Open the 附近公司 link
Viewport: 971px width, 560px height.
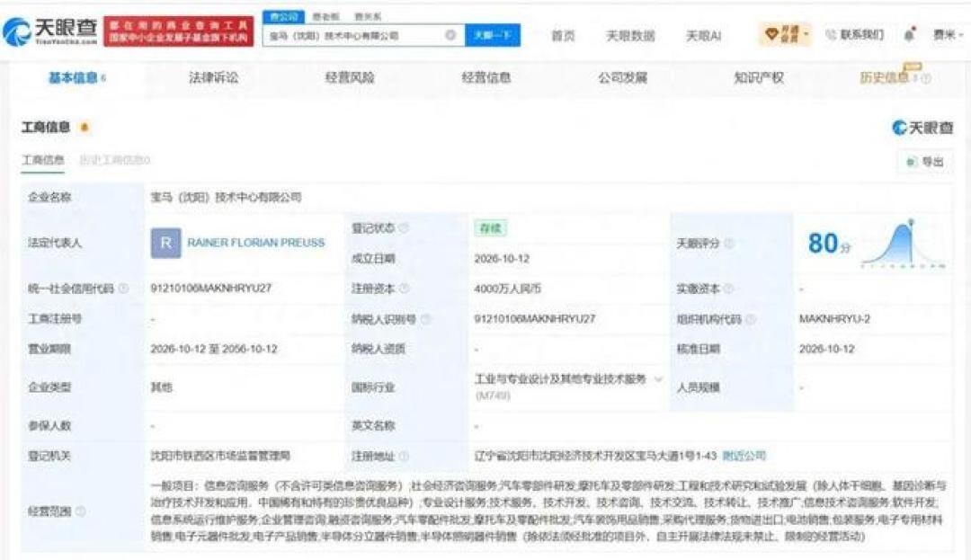point(744,456)
